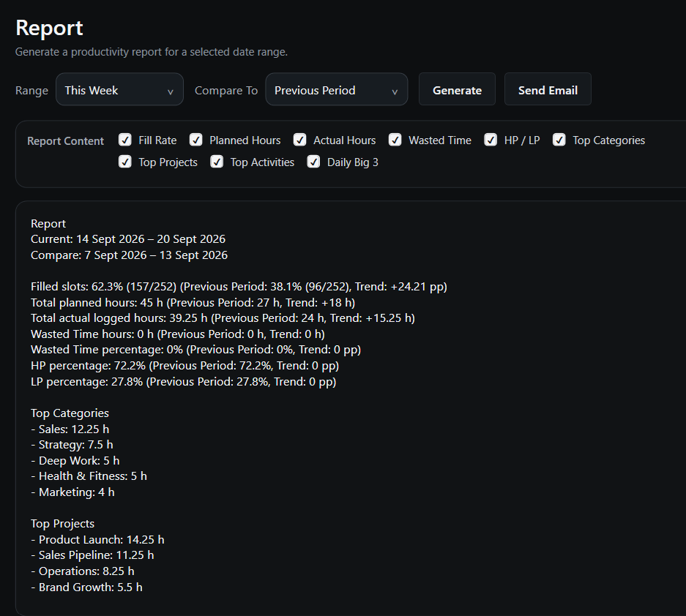The width and height of the screenshot is (686, 616).
Task: Click the 'Report Content' label
Action: pos(66,140)
